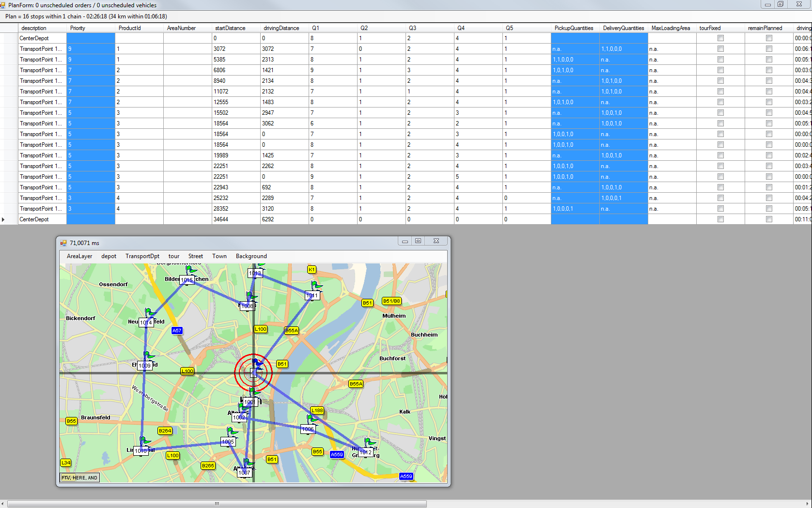Open the Background menu in map window
The image size is (812, 508).
[x=251, y=256]
